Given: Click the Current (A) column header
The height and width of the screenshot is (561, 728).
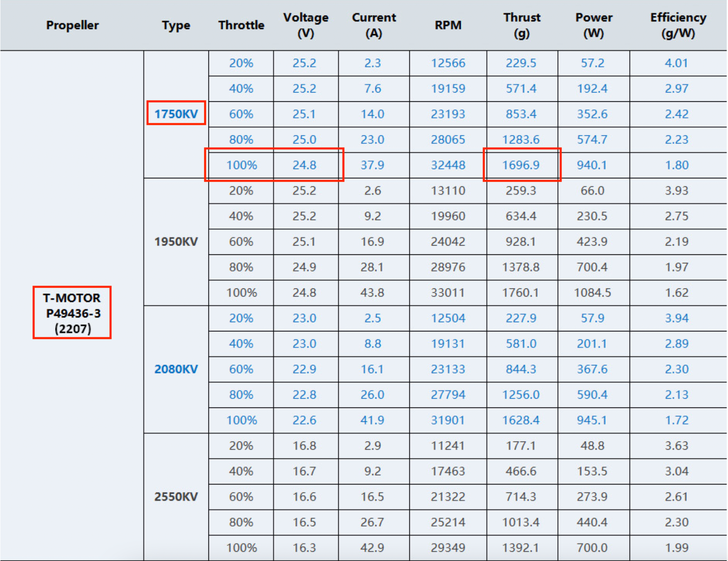Looking at the screenshot, I should (374, 25).
